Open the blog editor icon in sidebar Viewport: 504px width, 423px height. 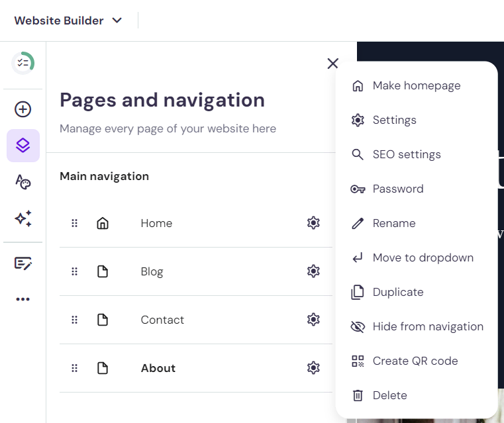(x=23, y=263)
